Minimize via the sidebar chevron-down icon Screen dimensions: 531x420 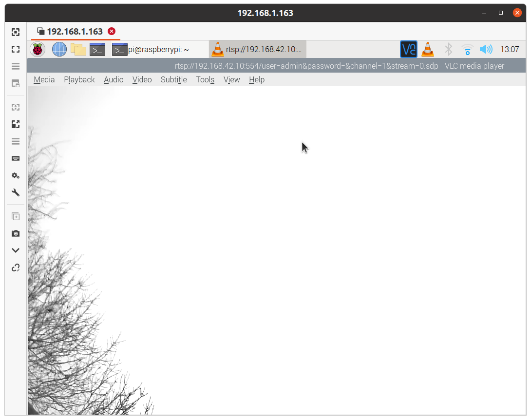[16, 250]
